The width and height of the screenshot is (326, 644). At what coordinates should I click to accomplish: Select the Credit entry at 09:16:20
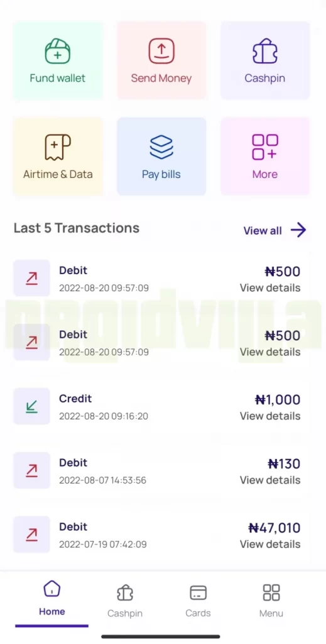pyautogui.click(x=157, y=406)
